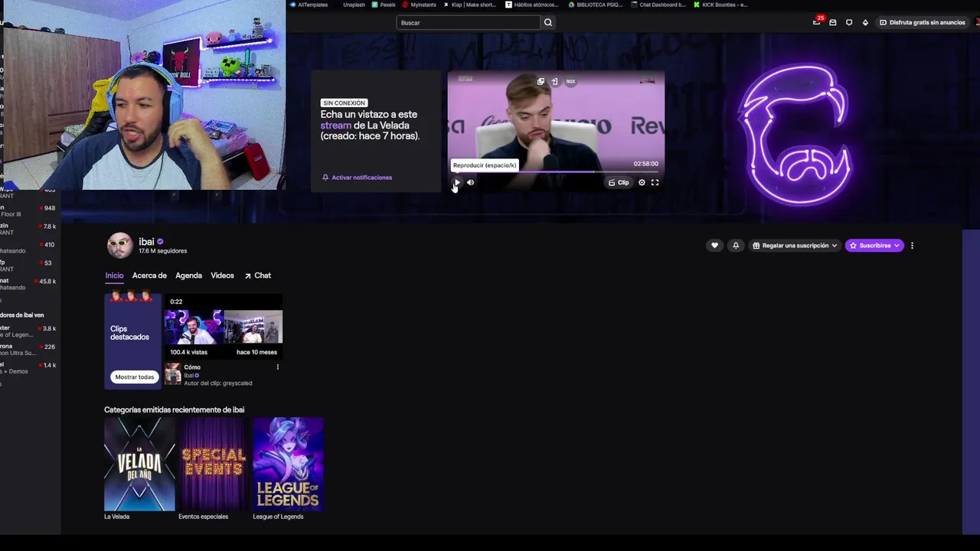
Task: Open the 'Cómo' featured clip thumbnail
Action: click(x=223, y=327)
